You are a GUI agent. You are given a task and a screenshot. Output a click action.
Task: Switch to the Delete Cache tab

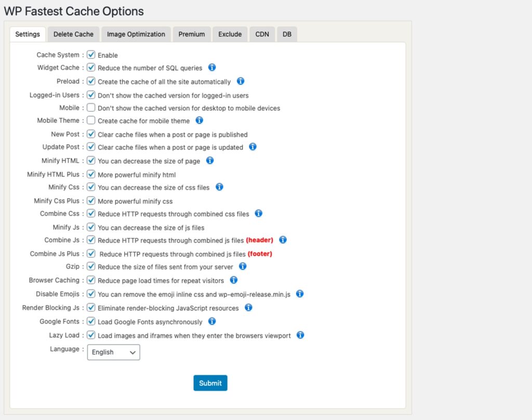pyautogui.click(x=73, y=34)
